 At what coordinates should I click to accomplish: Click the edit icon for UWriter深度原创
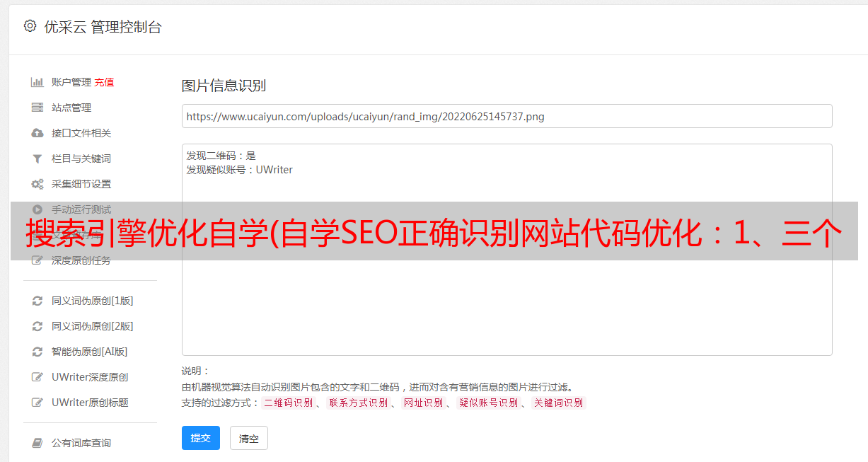point(37,377)
